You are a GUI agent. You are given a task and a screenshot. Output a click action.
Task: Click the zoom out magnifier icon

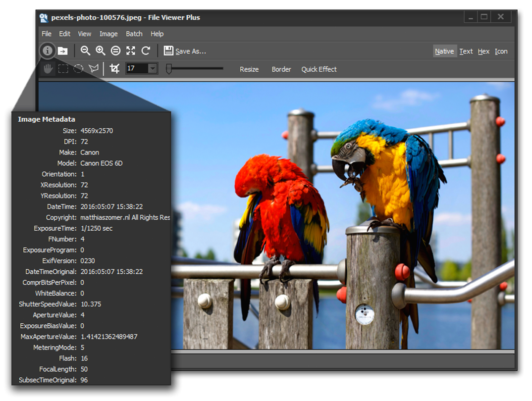point(86,50)
